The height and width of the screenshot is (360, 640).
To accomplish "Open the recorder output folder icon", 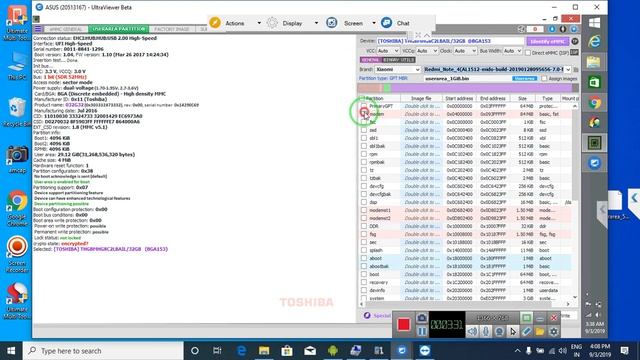I will tap(540, 331).
